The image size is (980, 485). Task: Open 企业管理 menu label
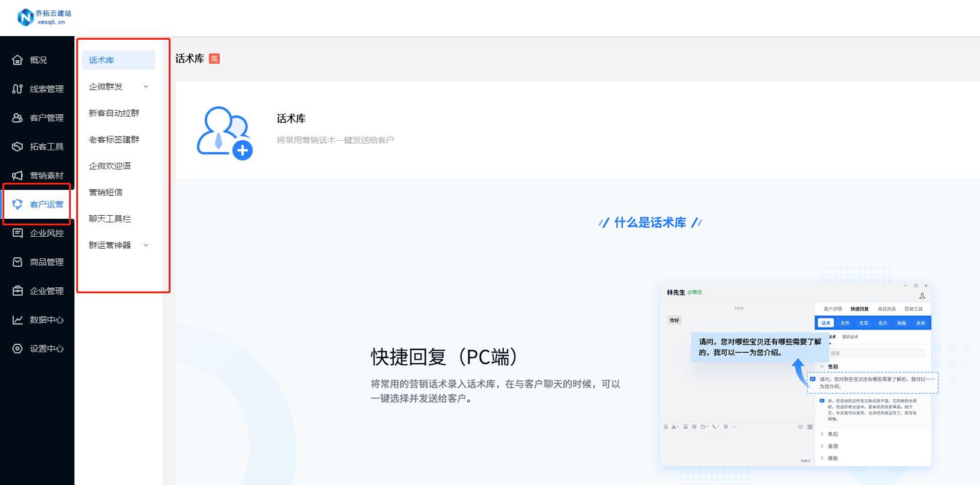click(x=47, y=291)
